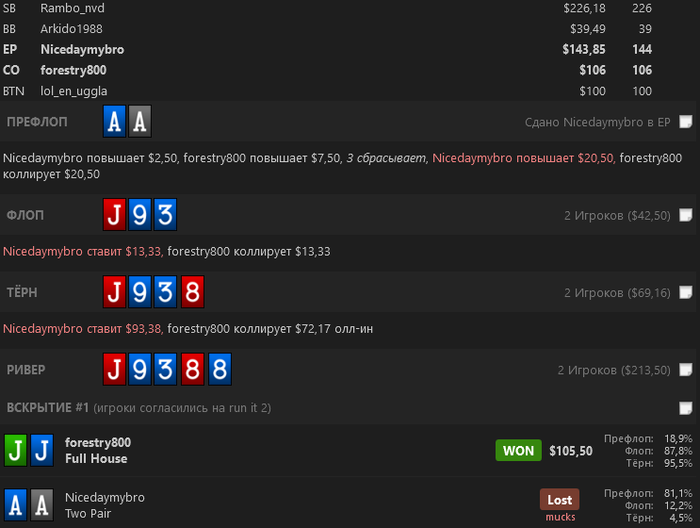Viewport: 700px width, 528px height.
Task: Click the red Jack card in the Флоп row
Action: coord(115,215)
